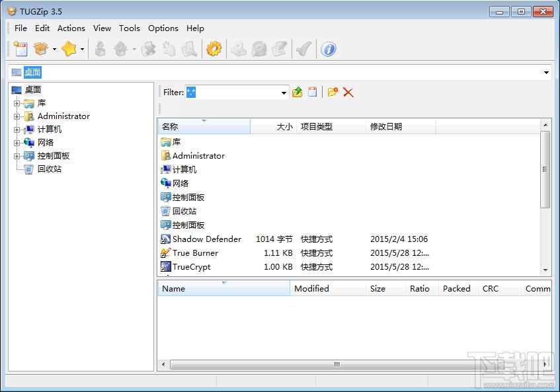Open dropdown arrow next to open archive icon
Viewport: 560px width, 392px height.
click(54, 49)
